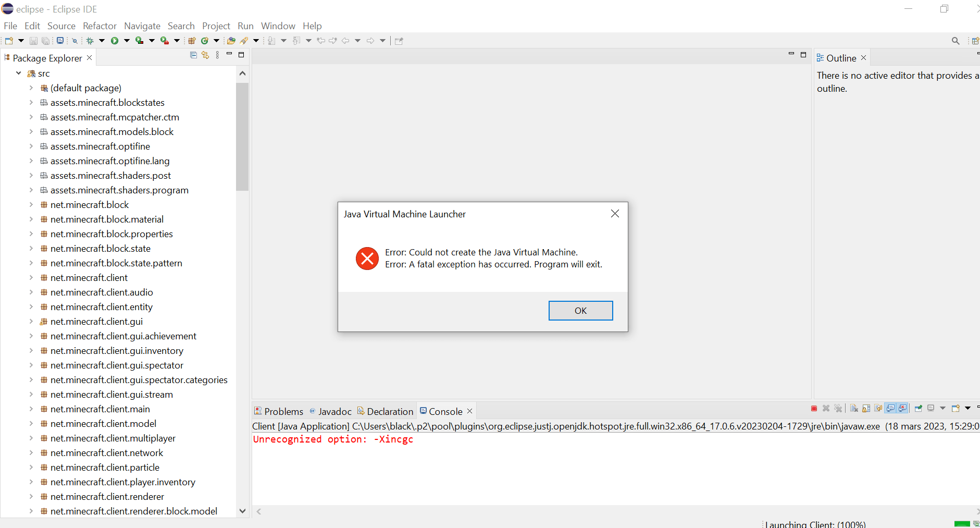This screenshot has width=980, height=528.
Task: Close the Console tab
Action: (470, 411)
